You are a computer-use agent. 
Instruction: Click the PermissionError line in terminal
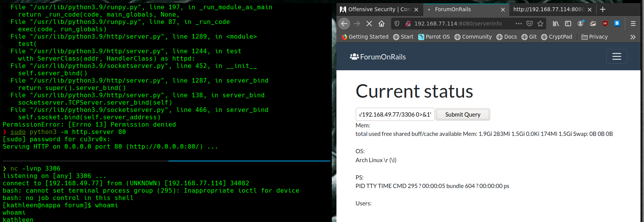click(89, 125)
